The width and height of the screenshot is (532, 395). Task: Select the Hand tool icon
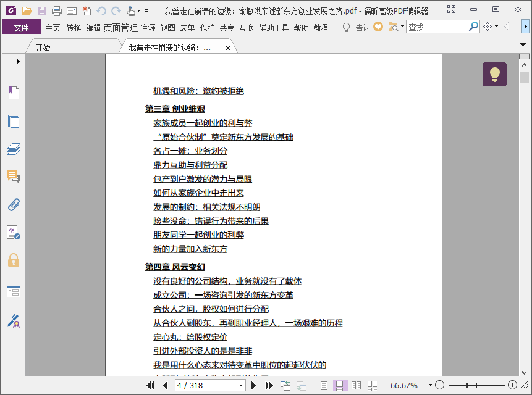(130, 11)
